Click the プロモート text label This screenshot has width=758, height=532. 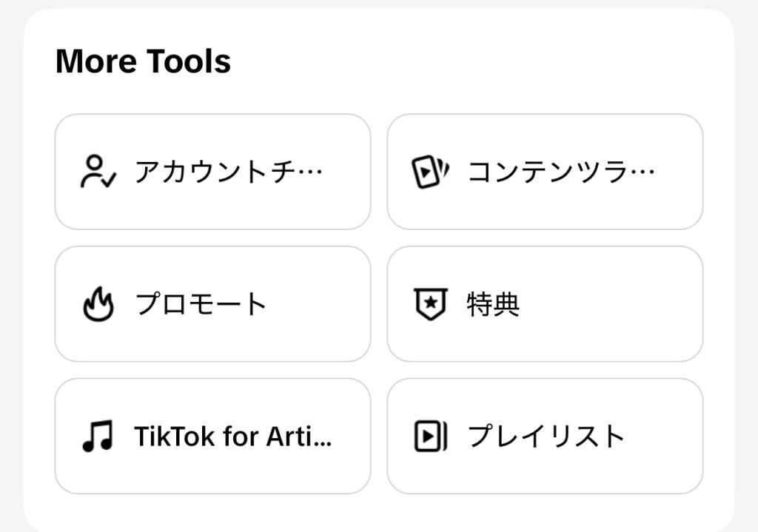tap(199, 303)
